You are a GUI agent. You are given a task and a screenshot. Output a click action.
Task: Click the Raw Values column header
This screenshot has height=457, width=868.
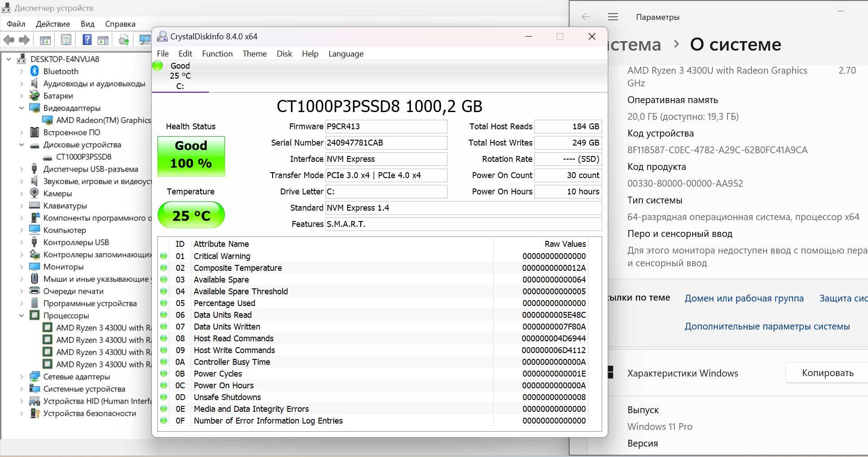(x=565, y=244)
